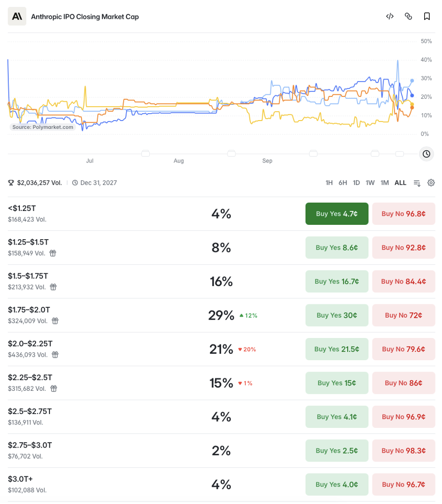442x504 pixels.
Task: Switch chart to 1W range
Action: (370, 183)
